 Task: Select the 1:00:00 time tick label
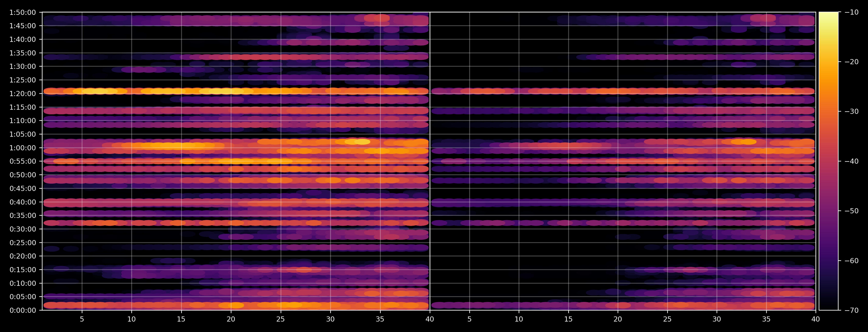23,148
